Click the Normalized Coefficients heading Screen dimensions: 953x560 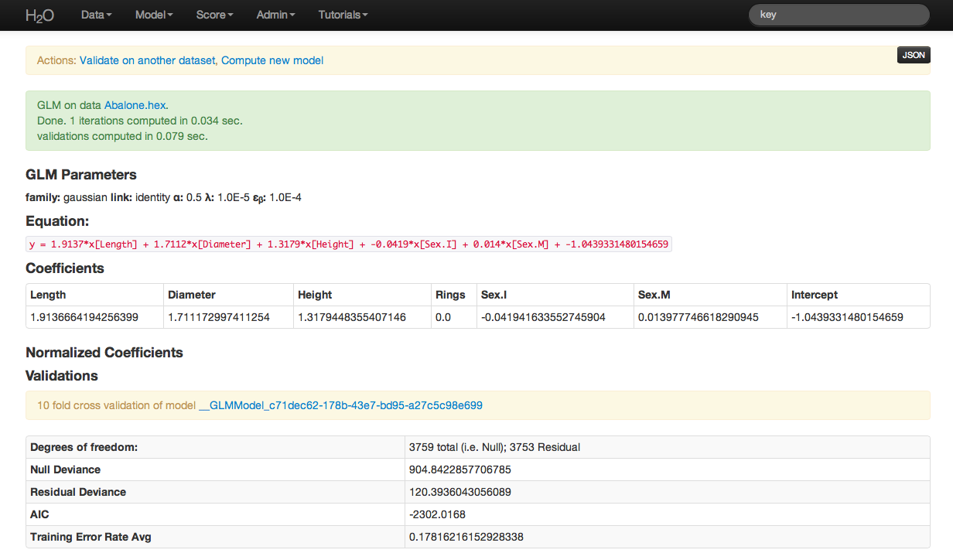click(104, 352)
